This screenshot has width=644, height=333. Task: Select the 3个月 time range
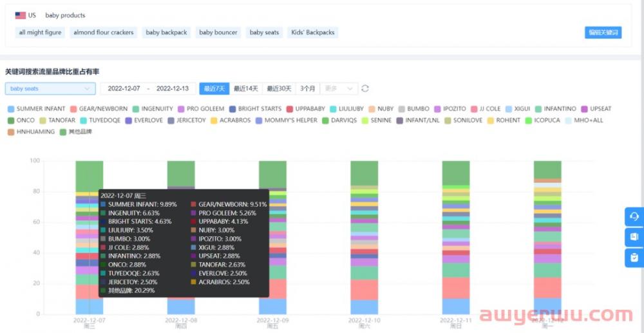click(308, 88)
